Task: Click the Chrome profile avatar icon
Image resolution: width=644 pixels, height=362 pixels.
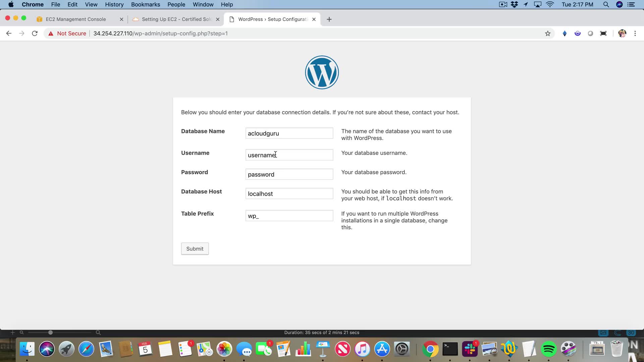Action: (x=622, y=34)
